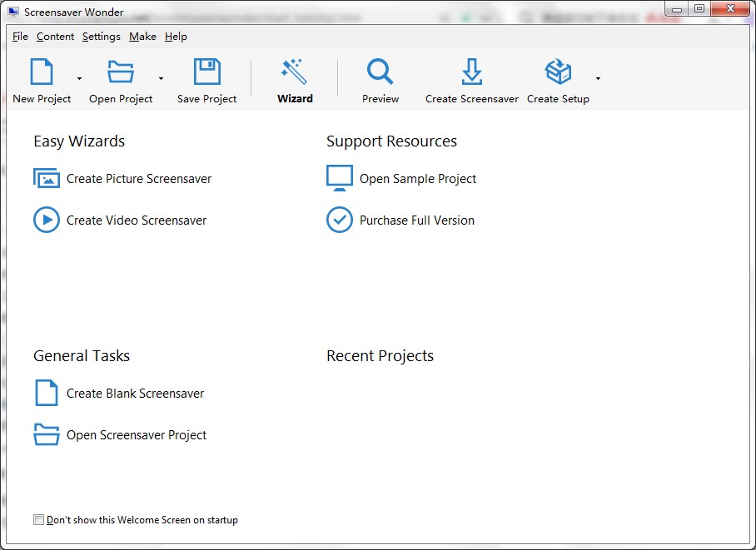Click the Save Project floppy disk icon
Screen dimensions: 756x550
[x=206, y=72]
